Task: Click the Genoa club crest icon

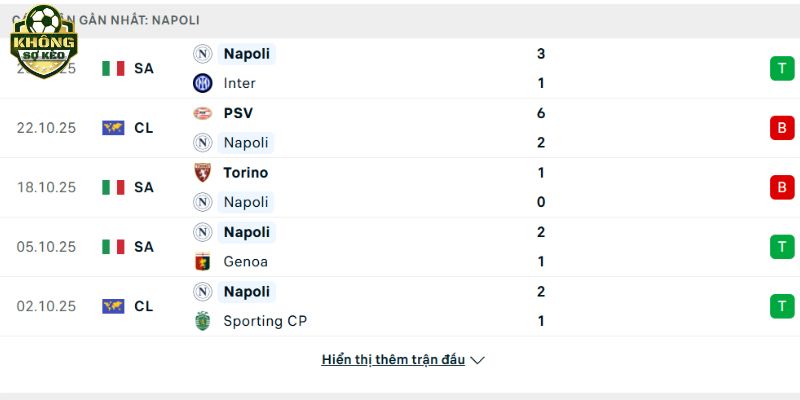Action: pos(203,262)
